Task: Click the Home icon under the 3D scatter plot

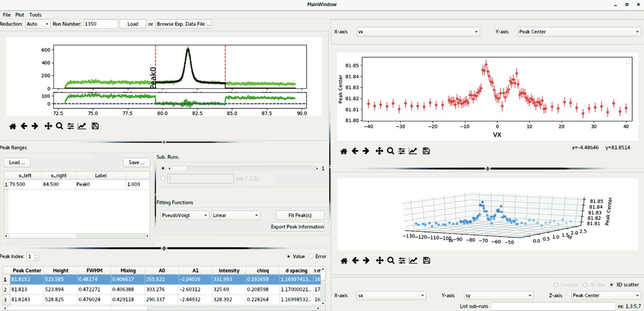Action: click(x=344, y=261)
